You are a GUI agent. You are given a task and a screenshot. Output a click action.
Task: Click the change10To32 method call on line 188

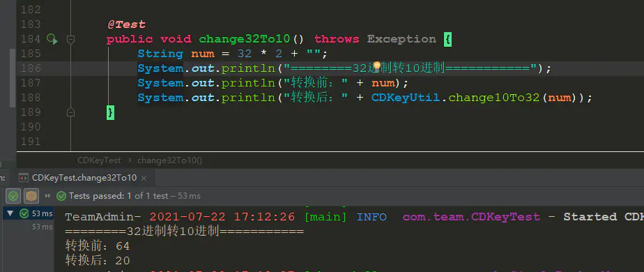click(494, 98)
